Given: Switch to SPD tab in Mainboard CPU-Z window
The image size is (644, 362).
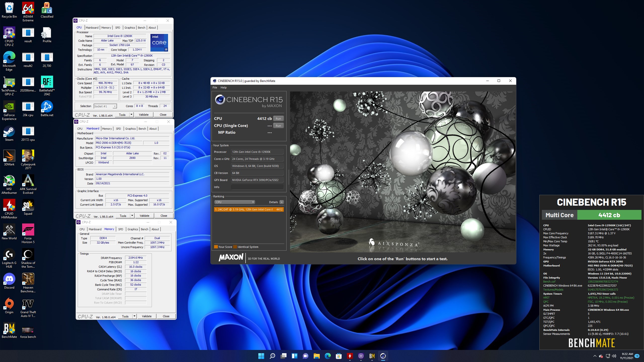Looking at the screenshot, I should pos(118,129).
